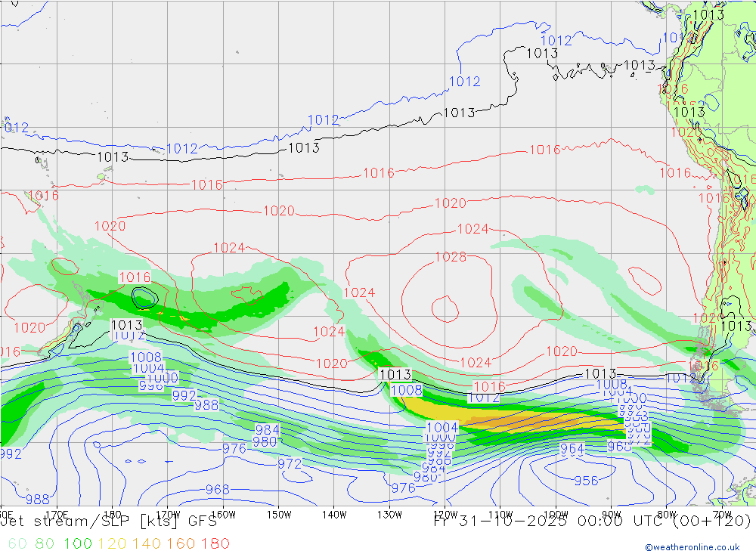Click the 1028 high pressure contour label

451,257
